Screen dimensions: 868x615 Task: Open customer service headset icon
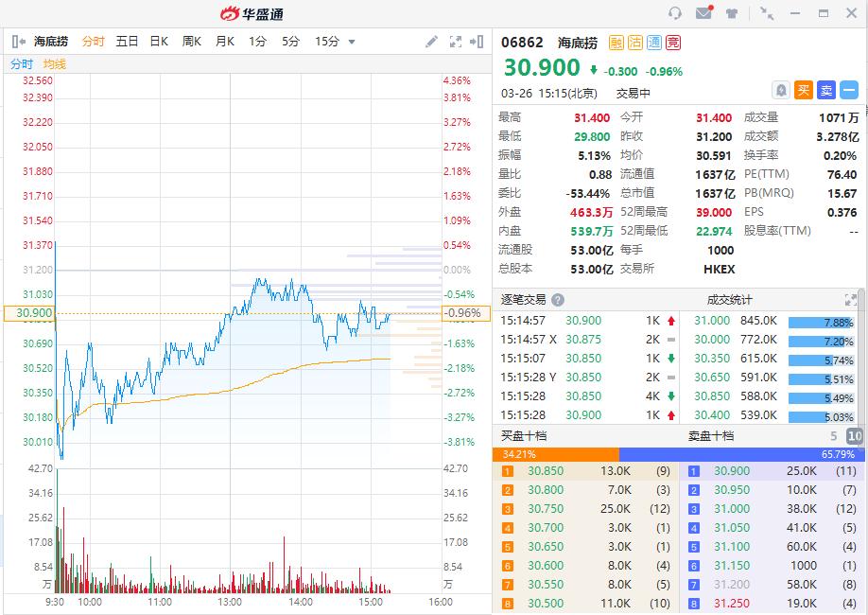[x=675, y=13]
